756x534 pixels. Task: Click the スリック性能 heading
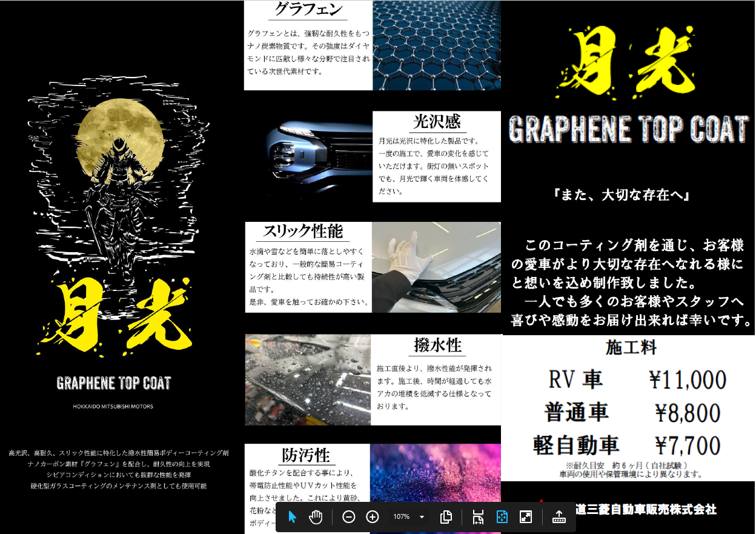(x=303, y=232)
